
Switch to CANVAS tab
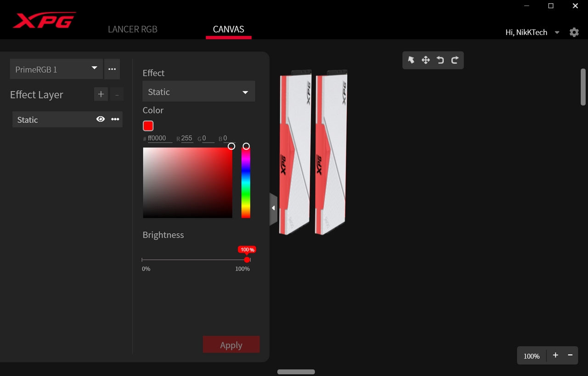(x=228, y=29)
